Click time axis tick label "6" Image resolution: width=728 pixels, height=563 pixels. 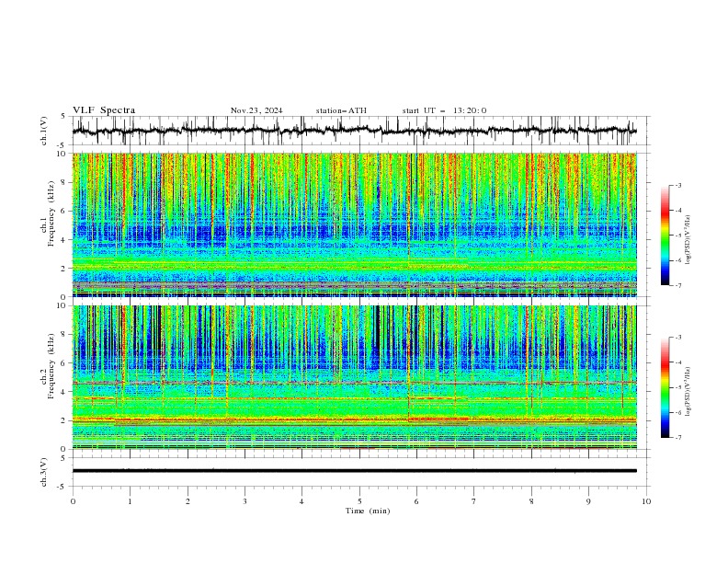[417, 501]
